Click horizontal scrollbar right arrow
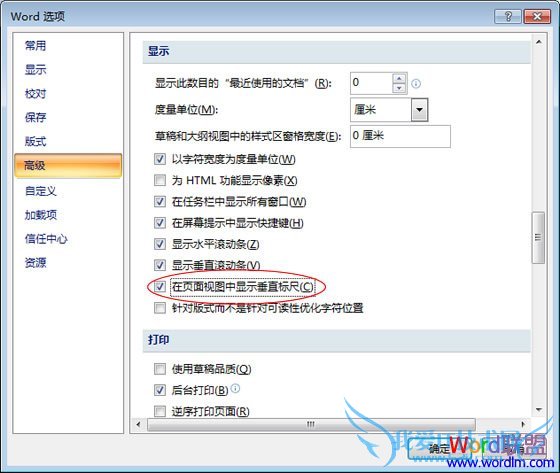The image size is (560, 473). pyautogui.click(x=523, y=424)
